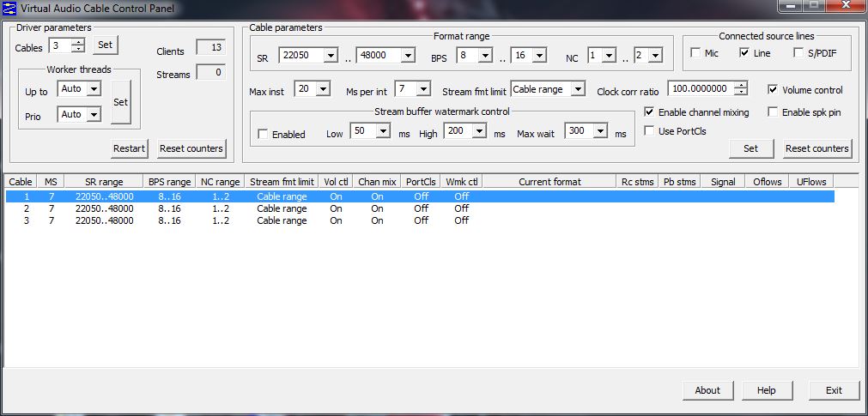Click the Stream fmt limit column header
The height and width of the screenshot is (416, 868).
pyautogui.click(x=282, y=182)
